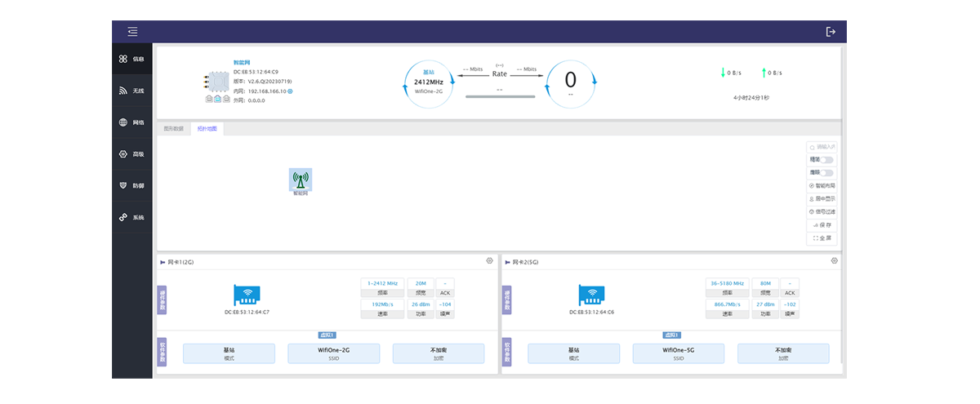Open settings gear for 网卡2(5G)
This screenshot has height=404, width=980.
834,261
